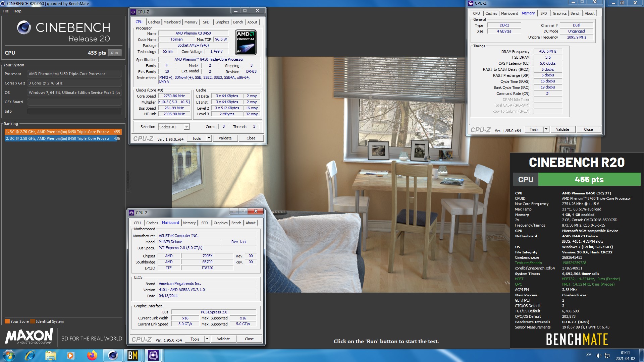Open Tools dropdown arrow in CPU-Z Memory window
The width and height of the screenshot is (644, 362).
coord(546,129)
